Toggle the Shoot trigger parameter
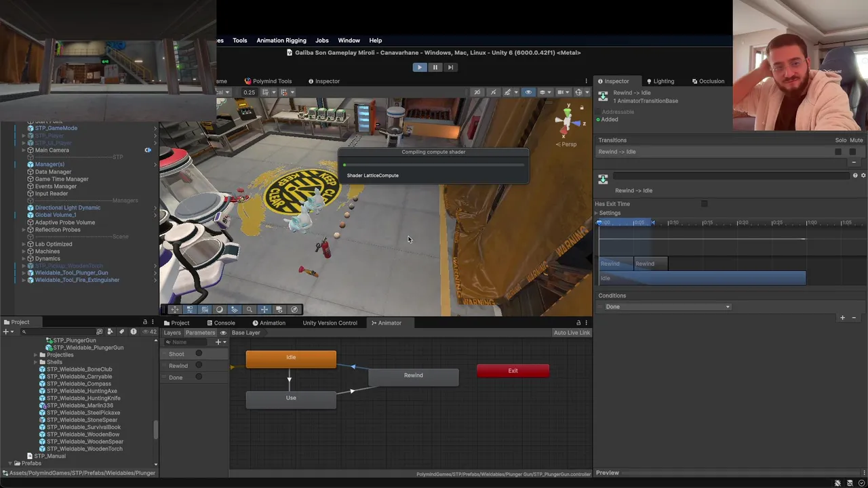868x488 pixels. tap(199, 354)
